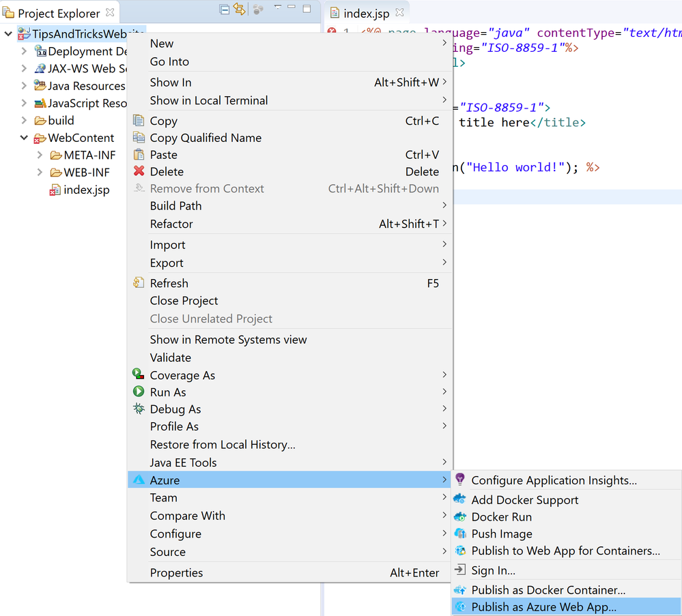Image resolution: width=682 pixels, height=616 pixels.
Task: Expand the JAX-WS Web Services node
Action: pos(24,68)
